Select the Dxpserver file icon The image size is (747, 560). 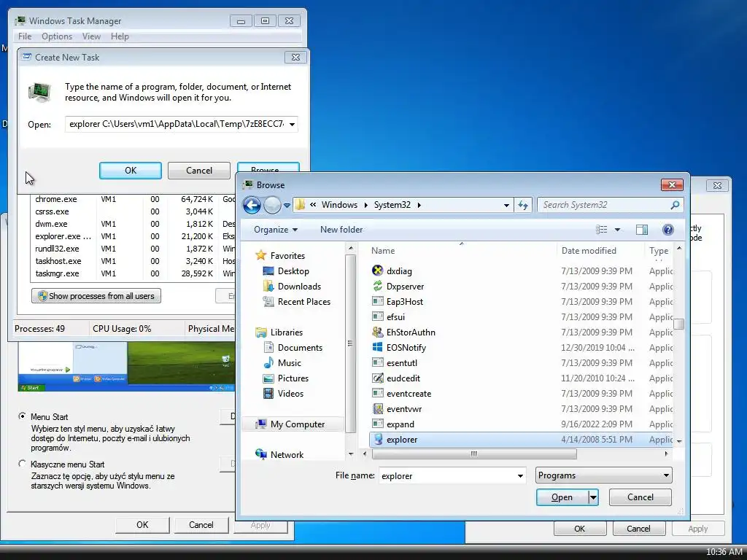coord(377,286)
